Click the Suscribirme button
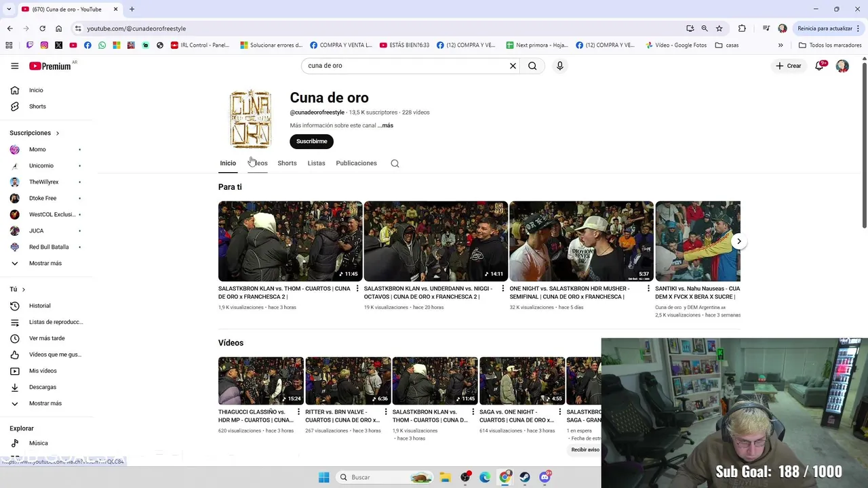 point(311,141)
